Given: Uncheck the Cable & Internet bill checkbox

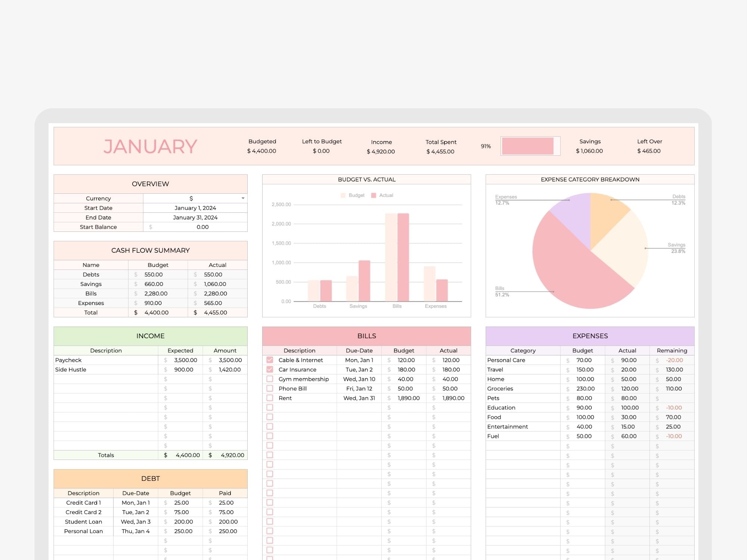Looking at the screenshot, I should pos(270,360).
